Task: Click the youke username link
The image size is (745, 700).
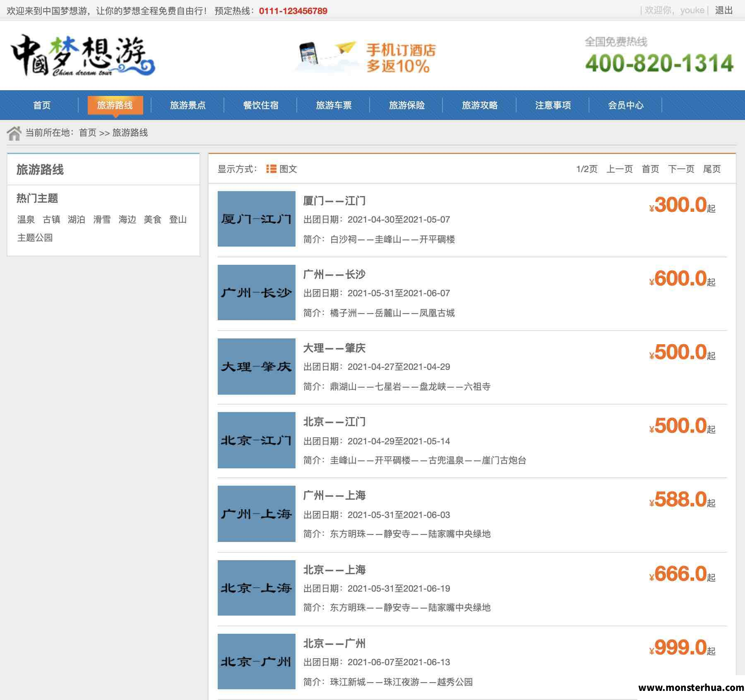Action: pyautogui.click(x=692, y=10)
